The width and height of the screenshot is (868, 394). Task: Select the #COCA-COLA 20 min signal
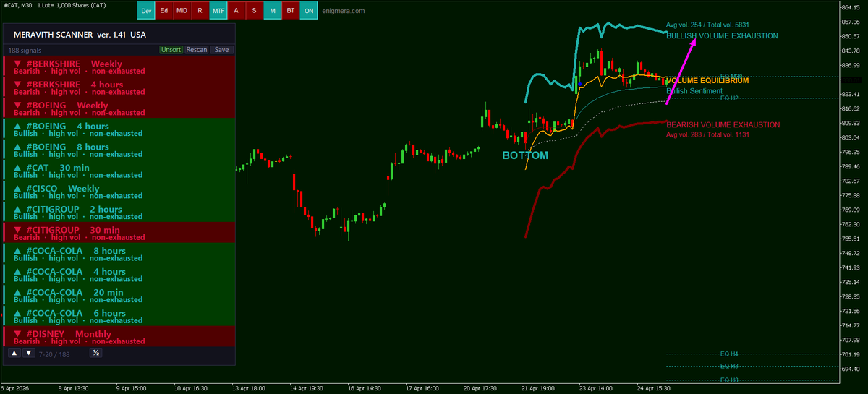click(119, 296)
